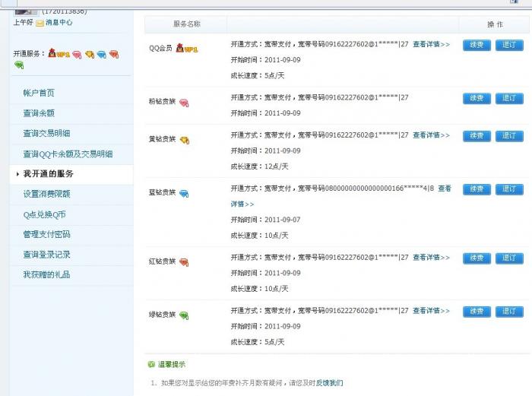Image resolution: width=532 pixels, height=396 pixels.
Task: Click 续费 button for 蓝钻贵族
Action: click(x=477, y=189)
